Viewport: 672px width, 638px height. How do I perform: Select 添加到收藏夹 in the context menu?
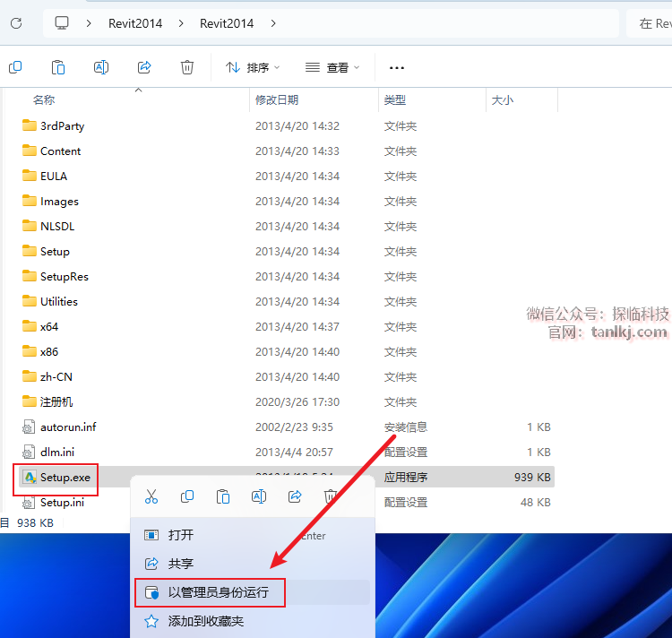click(x=205, y=621)
